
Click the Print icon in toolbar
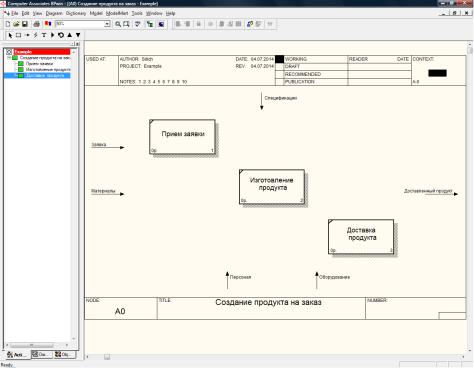click(x=37, y=24)
